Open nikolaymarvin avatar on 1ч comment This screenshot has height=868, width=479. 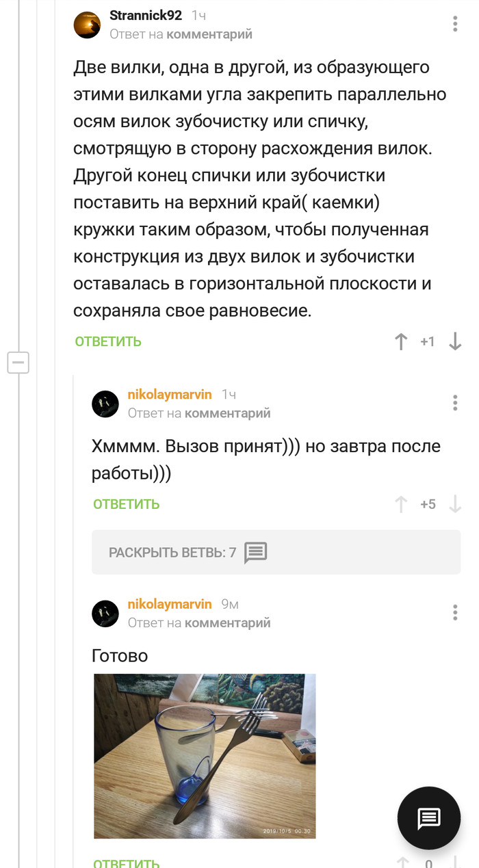tap(105, 404)
